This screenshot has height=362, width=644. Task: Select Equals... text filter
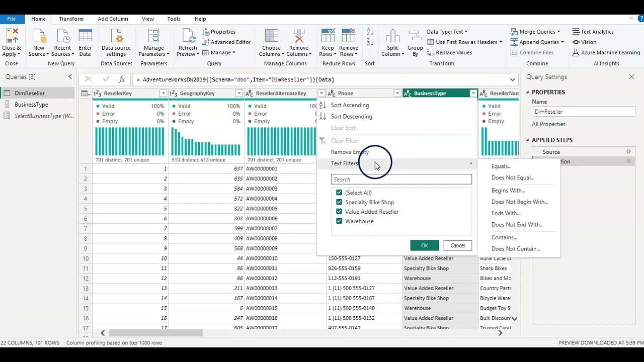pyautogui.click(x=501, y=166)
